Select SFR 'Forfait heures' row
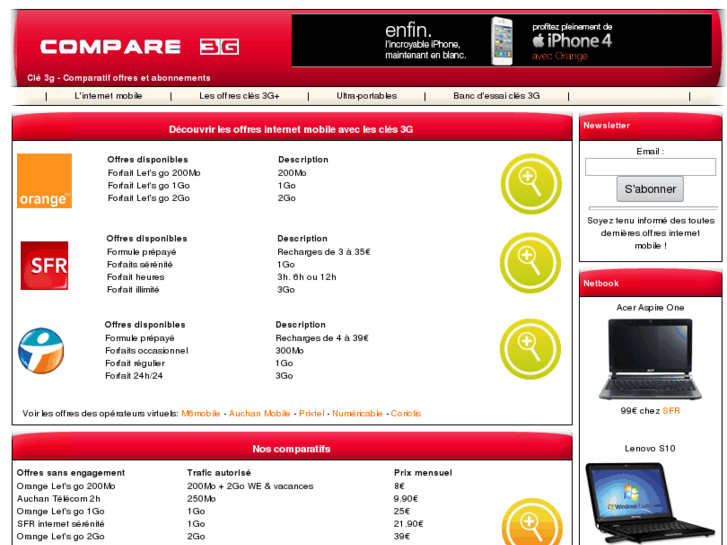727x545 pixels. 136,277
